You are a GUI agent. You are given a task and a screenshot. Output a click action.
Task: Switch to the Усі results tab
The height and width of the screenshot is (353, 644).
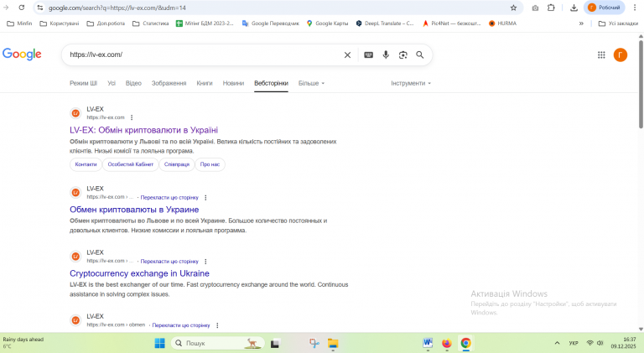[x=112, y=83]
